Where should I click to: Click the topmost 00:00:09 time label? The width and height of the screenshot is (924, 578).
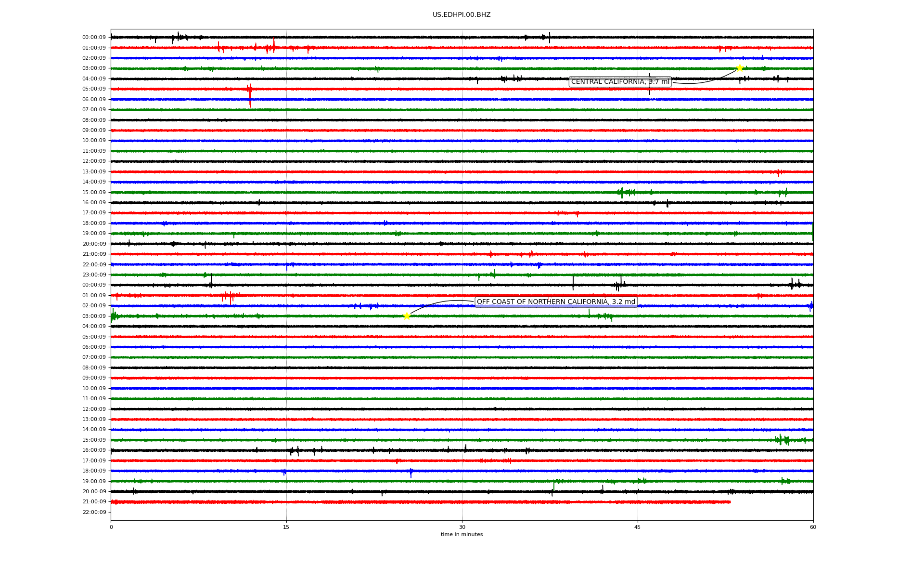coord(94,38)
